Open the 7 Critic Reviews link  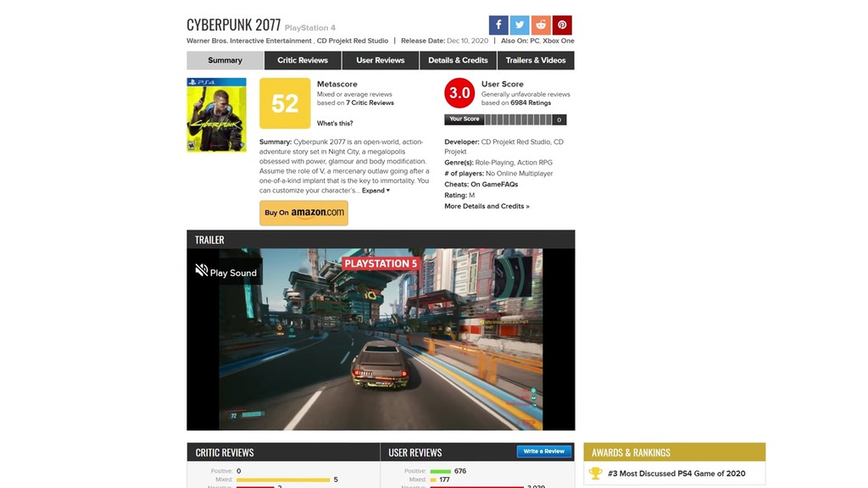click(370, 103)
